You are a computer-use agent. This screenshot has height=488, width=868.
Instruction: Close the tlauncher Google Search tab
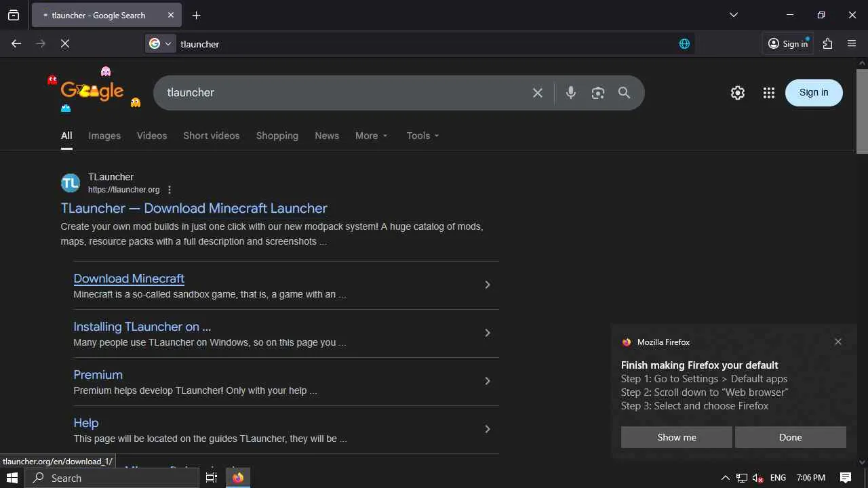pos(171,15)
